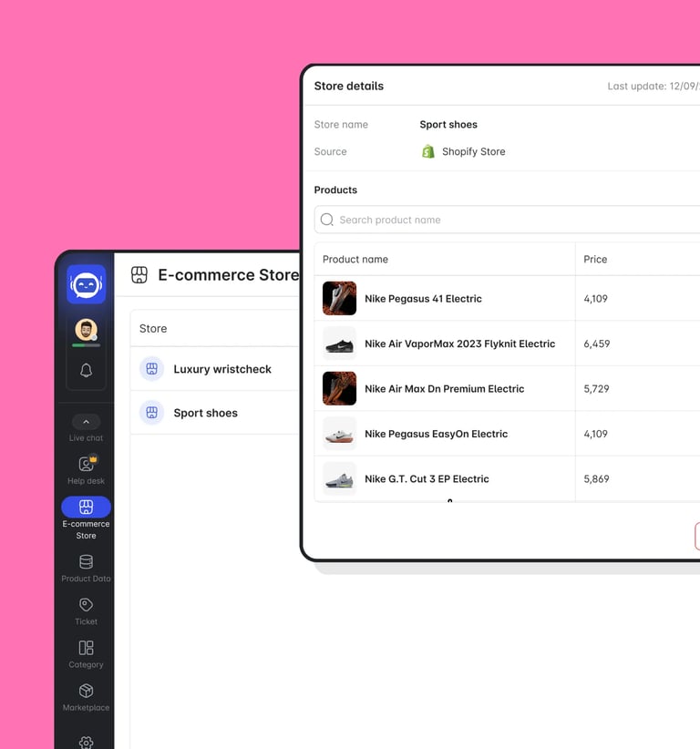Viewport: 700px width, 749px height.
Task: Open Nike Air VaporMax 2023 thumbnail
Action: tap(339, 344)
